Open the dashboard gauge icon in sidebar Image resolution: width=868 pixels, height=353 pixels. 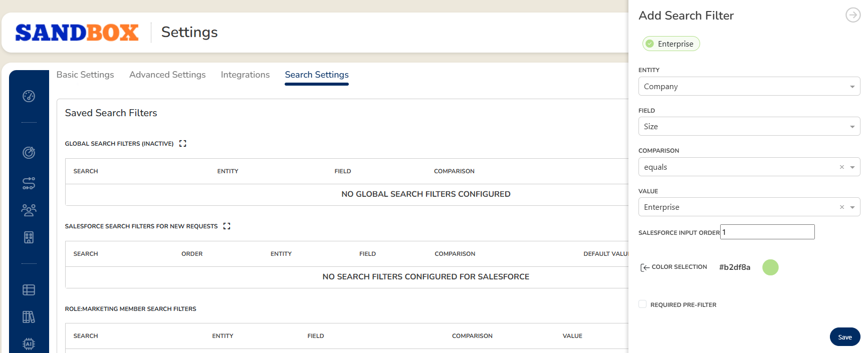click(29, 96)
